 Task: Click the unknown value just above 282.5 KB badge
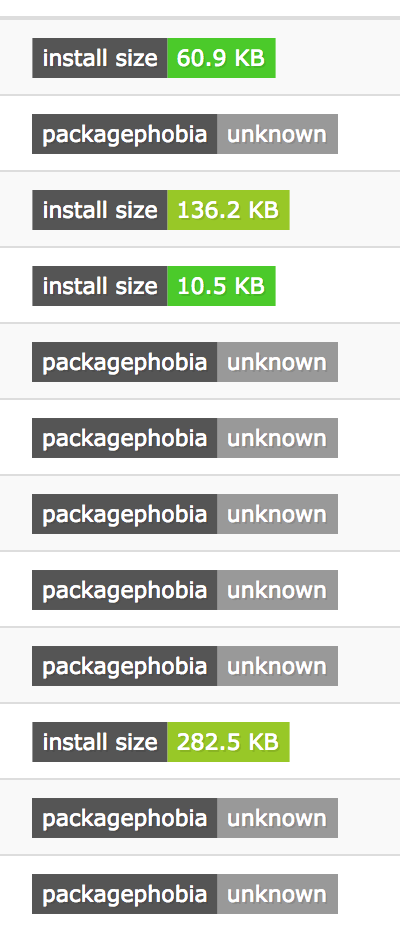pyautogui.click(x=277, y=666)
